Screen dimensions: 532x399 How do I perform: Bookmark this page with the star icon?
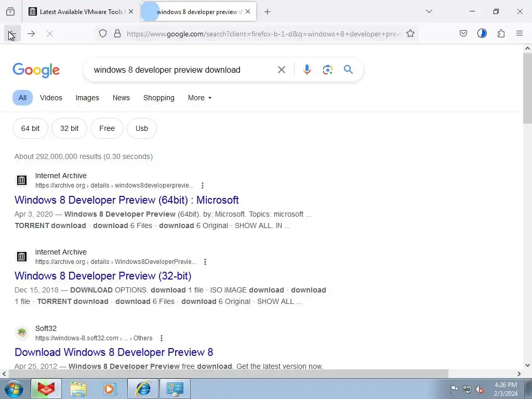click(410, 33)
